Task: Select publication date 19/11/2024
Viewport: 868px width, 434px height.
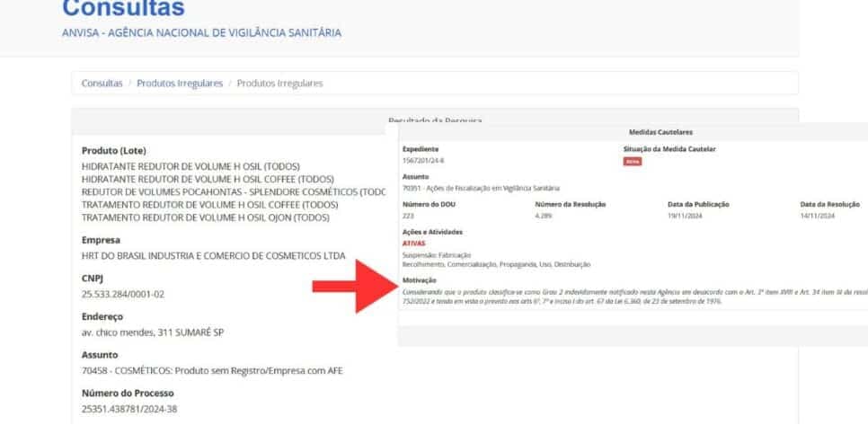Action: tap(685, 216)
